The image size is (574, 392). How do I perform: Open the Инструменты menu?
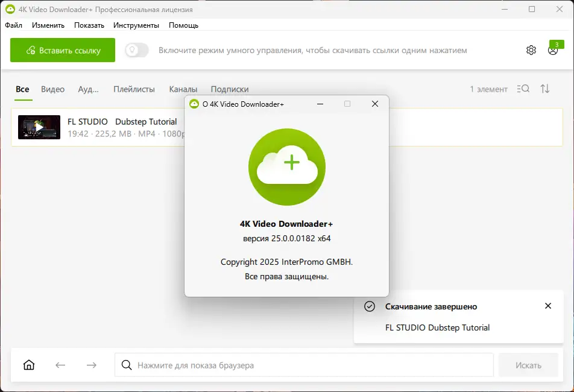pos(135,25)
